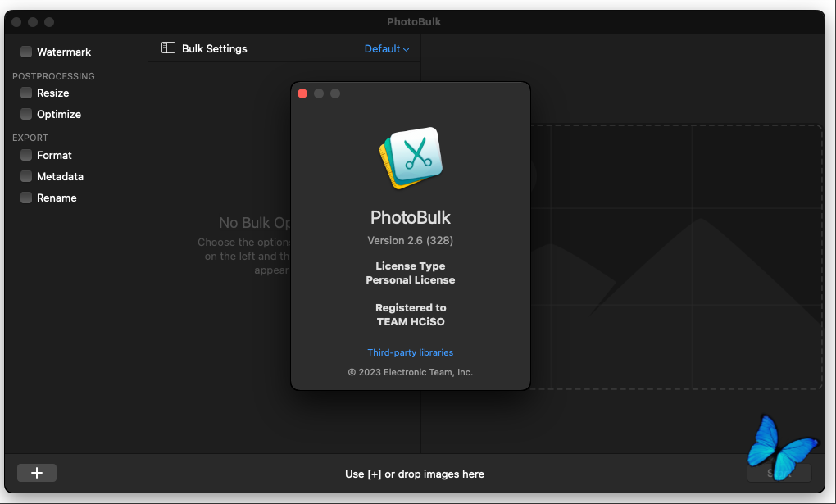Click the Version 2.6 (328) text

point(410,241)
